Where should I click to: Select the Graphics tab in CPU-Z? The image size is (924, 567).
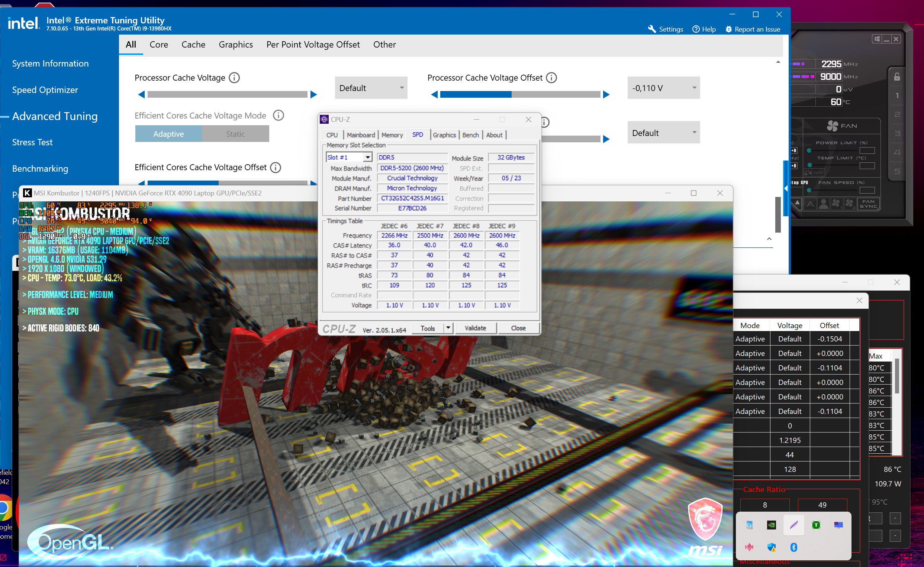point(443,135)
